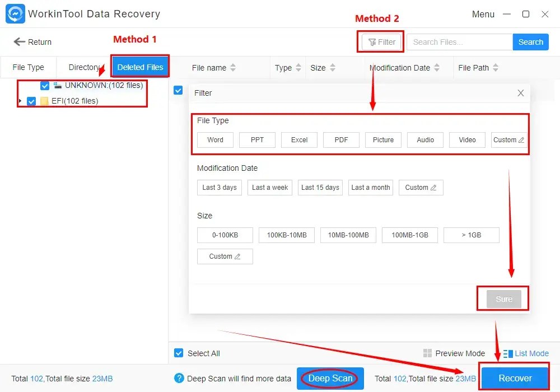
Task: Disable the Select All checkbox
Action: point(178,353)
